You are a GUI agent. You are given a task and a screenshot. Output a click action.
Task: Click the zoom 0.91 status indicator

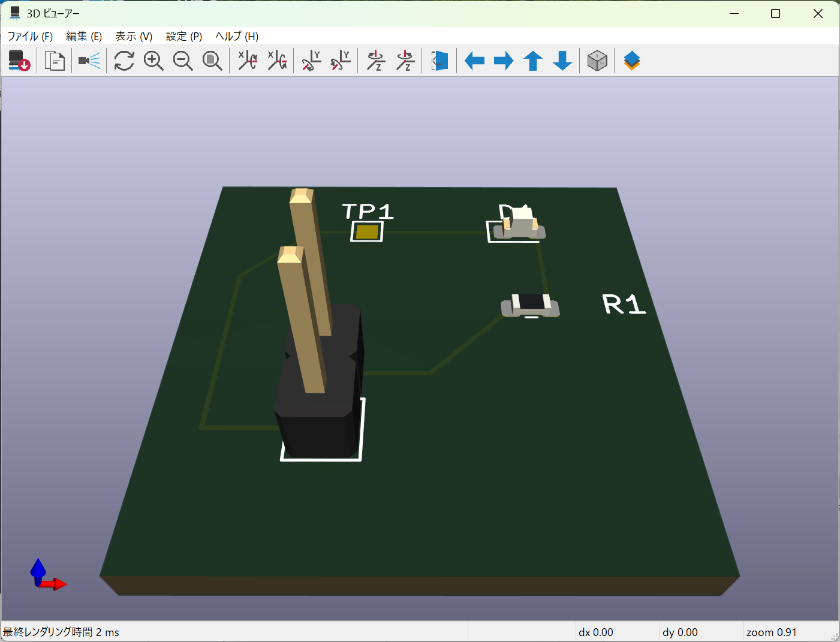tap(772, 632)
